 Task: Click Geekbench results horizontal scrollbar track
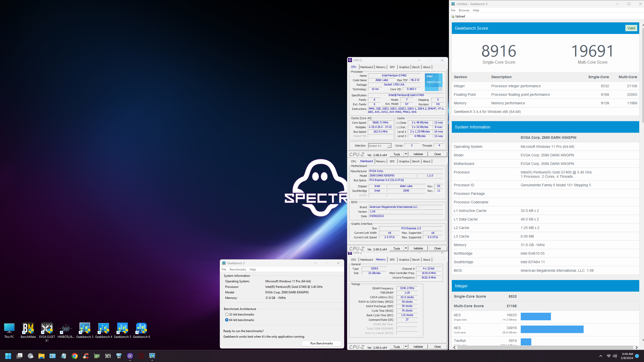(x=545, y=347)
